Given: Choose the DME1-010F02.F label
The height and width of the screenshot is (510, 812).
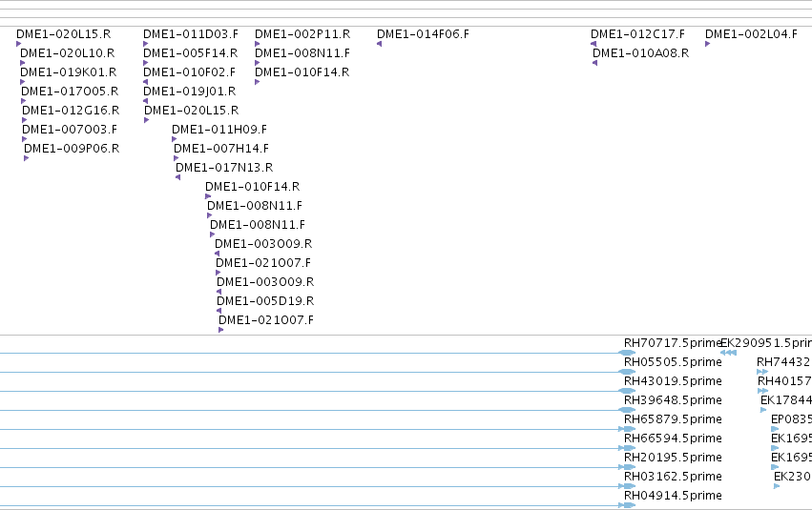Looking at the screenshot, I should pos(190,72).
